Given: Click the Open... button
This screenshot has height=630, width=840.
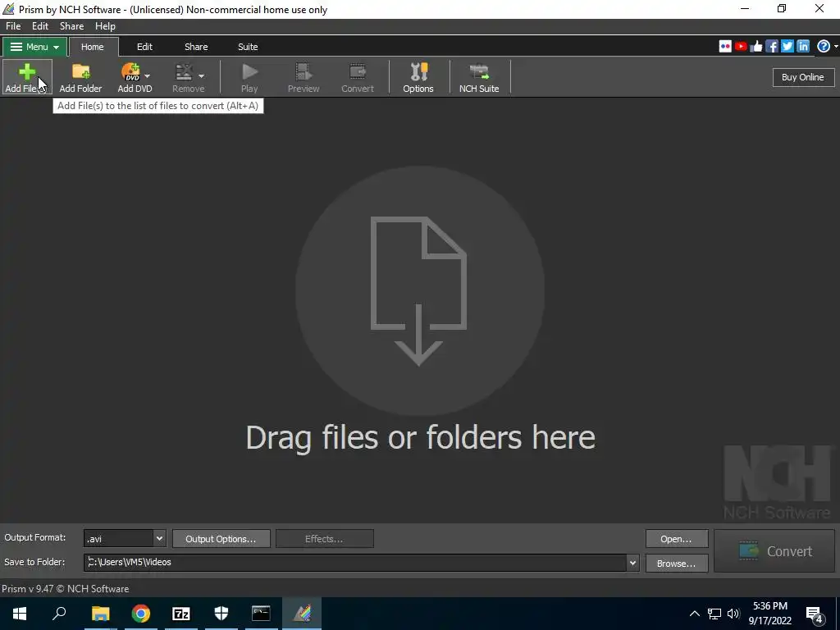Looking at the screenshot, I should coord(677,539).
